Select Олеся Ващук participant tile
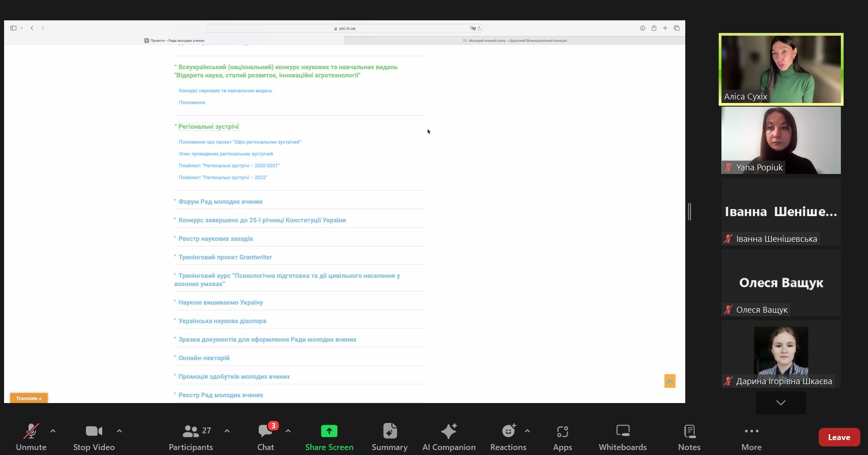 pos(781,282)
